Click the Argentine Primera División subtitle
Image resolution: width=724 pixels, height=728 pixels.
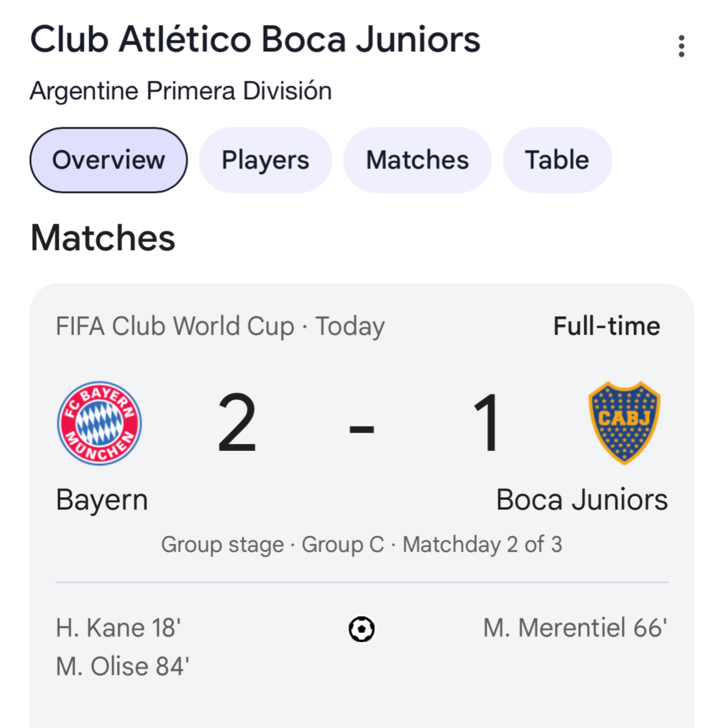(181, 91)
